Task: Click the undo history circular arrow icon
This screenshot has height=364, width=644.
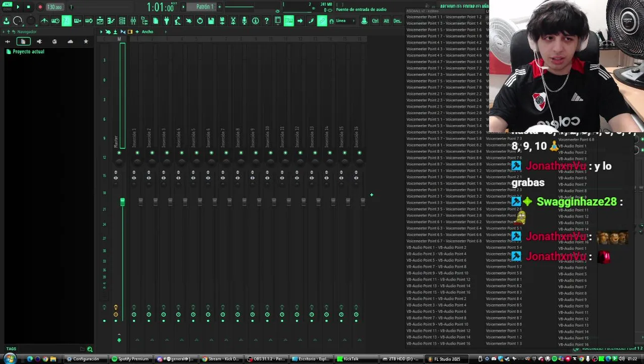Action: pos(200,21)
